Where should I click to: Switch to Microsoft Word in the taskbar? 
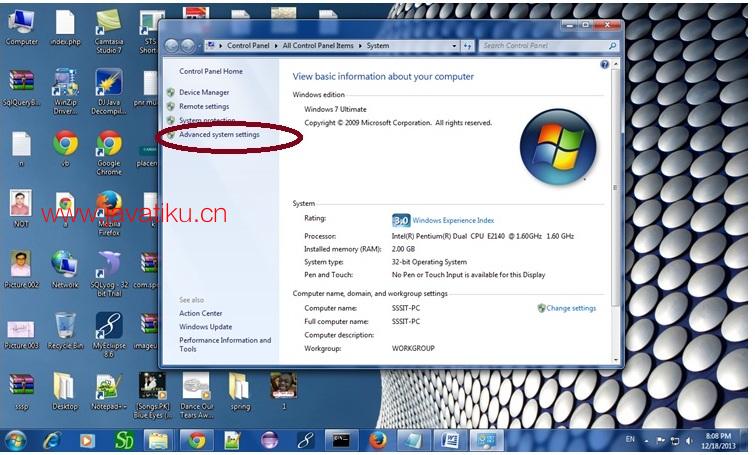click(451, 441)
